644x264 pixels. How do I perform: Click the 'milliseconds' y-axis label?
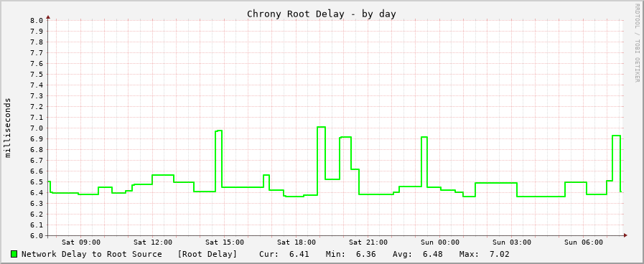pos(8,128)
